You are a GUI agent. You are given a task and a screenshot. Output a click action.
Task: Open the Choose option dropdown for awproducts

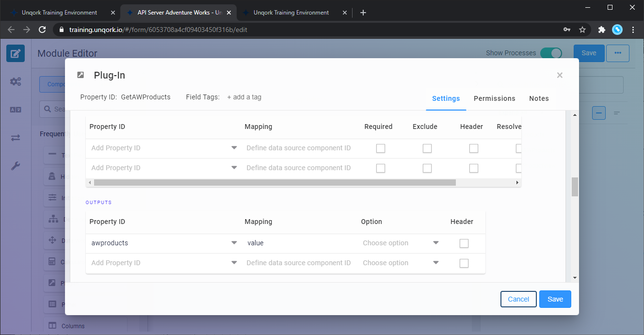coord(435,243)
